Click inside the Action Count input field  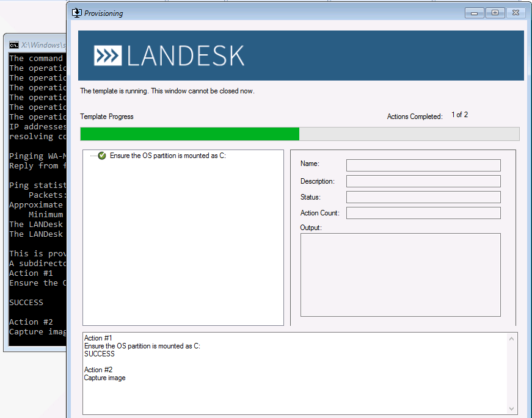(423, 212)
